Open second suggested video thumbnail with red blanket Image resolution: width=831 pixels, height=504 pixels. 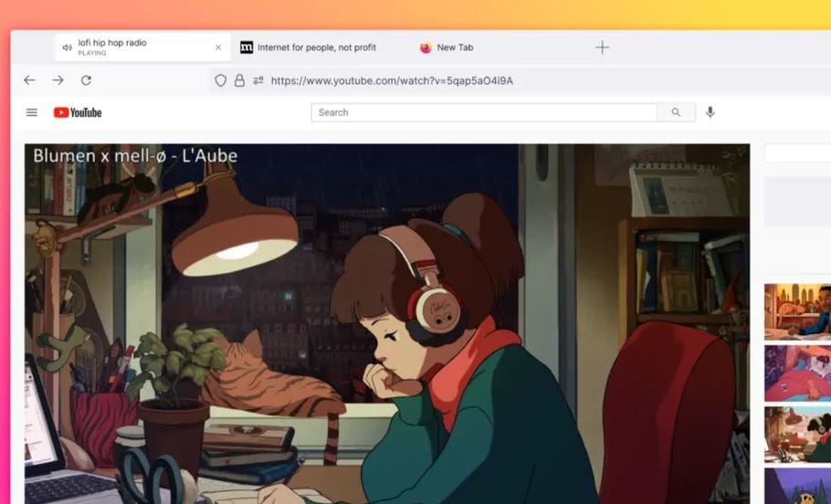(797, 373)
